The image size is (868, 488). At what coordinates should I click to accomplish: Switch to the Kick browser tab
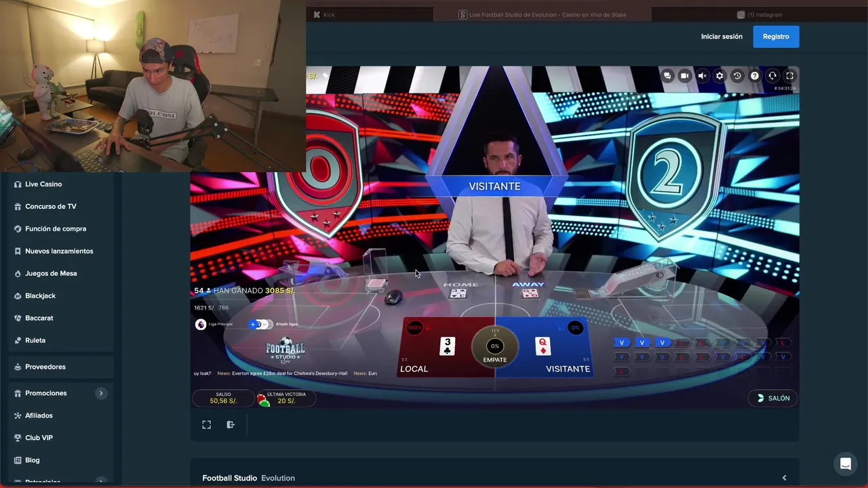coord(370,14)
